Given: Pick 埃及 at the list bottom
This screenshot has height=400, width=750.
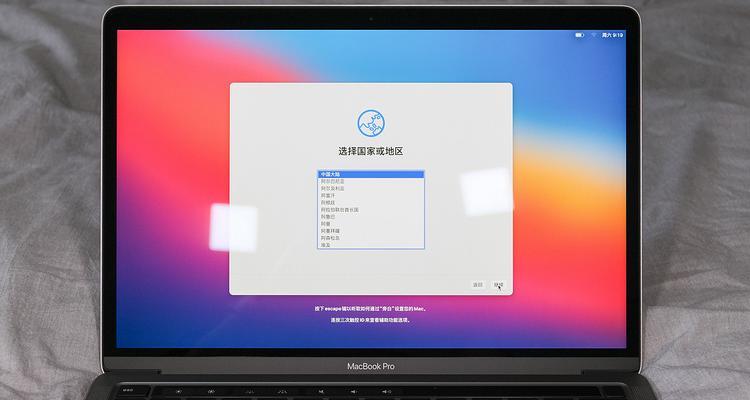Looking at the screenshot, I should [371, 244].
